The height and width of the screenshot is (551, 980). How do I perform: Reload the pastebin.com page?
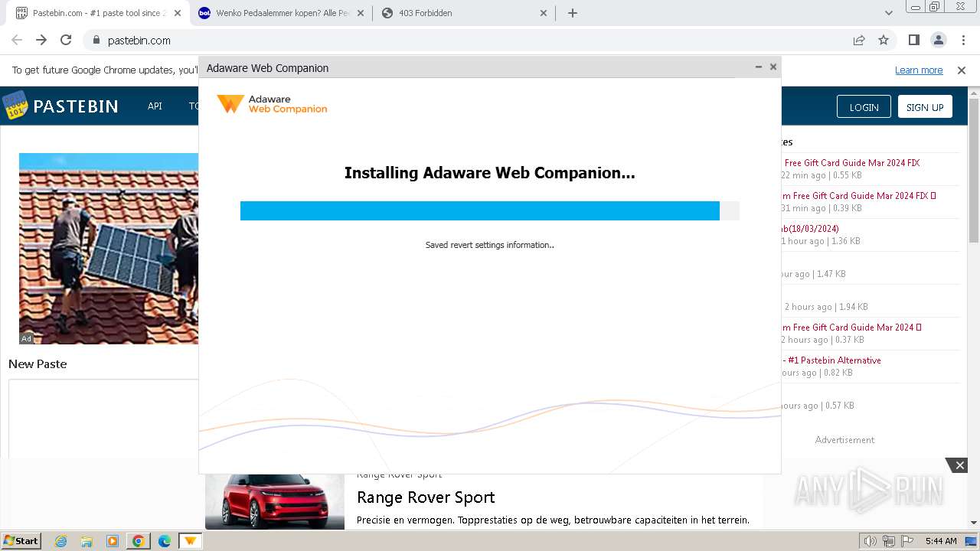[x=66, y=40]
